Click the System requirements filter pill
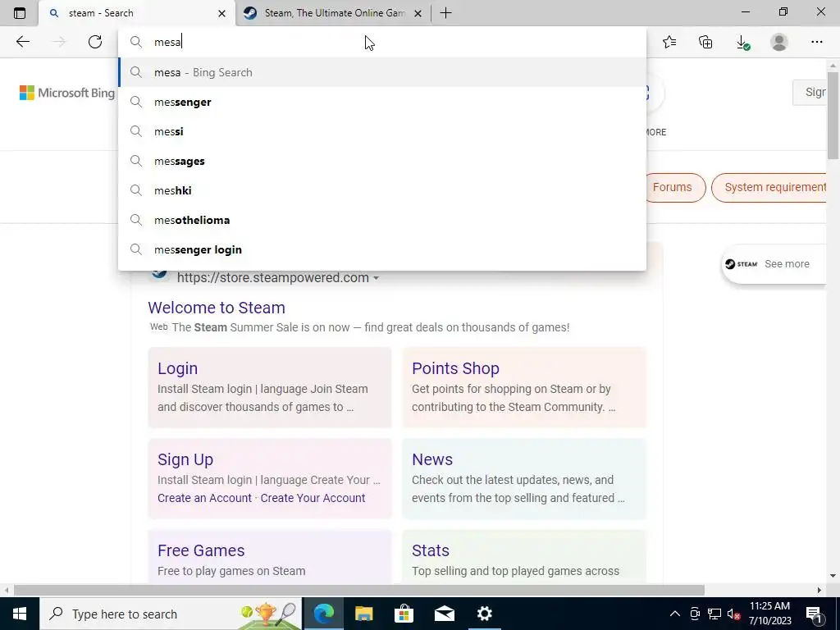 (x=769, y=188)
